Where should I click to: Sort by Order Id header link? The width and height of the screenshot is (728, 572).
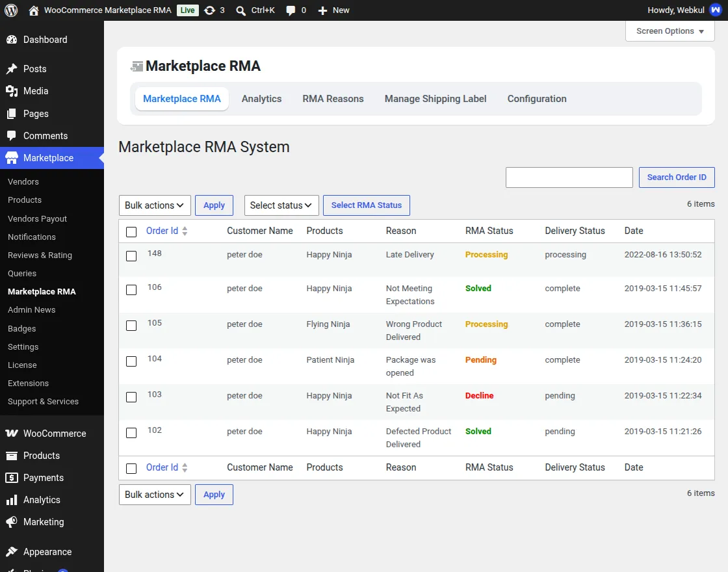pos(162,231)
